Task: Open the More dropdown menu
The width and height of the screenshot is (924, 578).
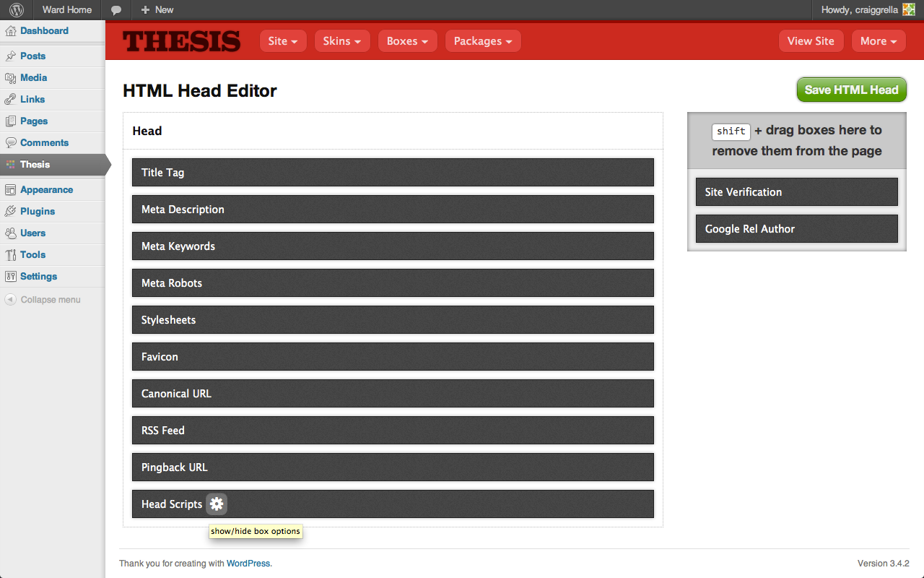Action: [x=879, y=41]
